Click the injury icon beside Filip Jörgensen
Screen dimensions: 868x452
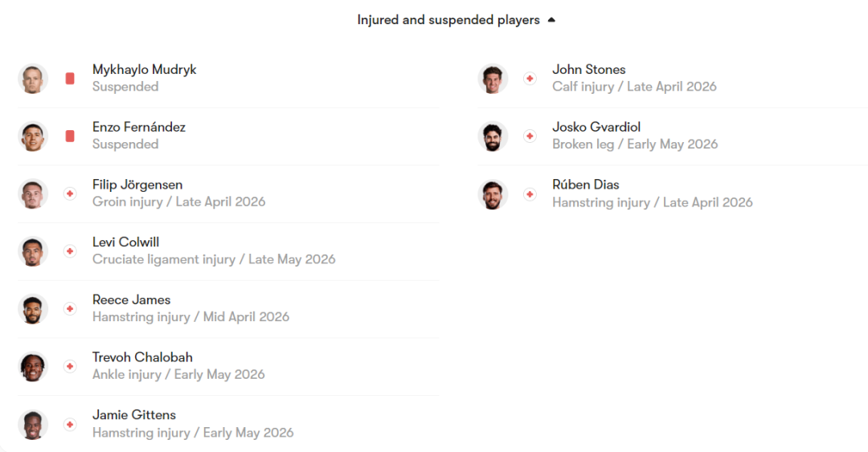pyautogui.click(x=70, y=193)
